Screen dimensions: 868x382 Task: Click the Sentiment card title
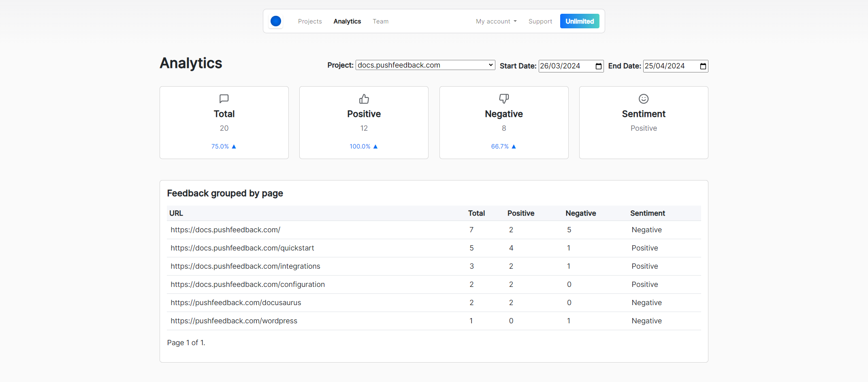644,114
